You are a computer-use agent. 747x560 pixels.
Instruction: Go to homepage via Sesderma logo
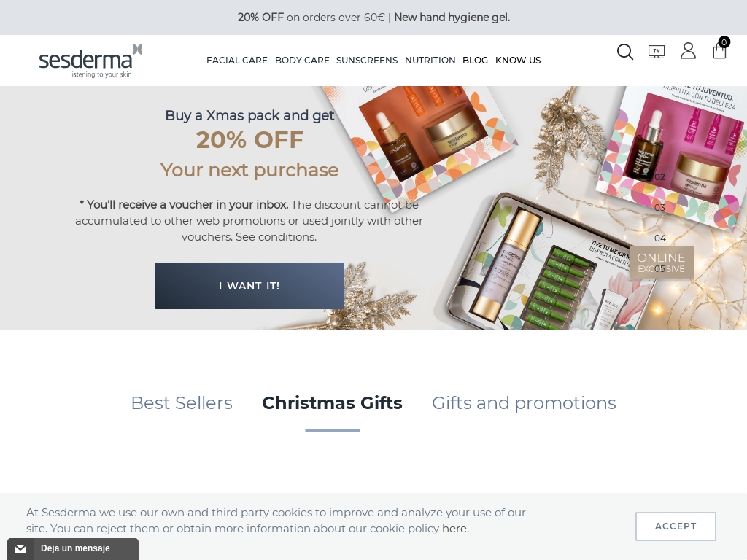[90, 61]
